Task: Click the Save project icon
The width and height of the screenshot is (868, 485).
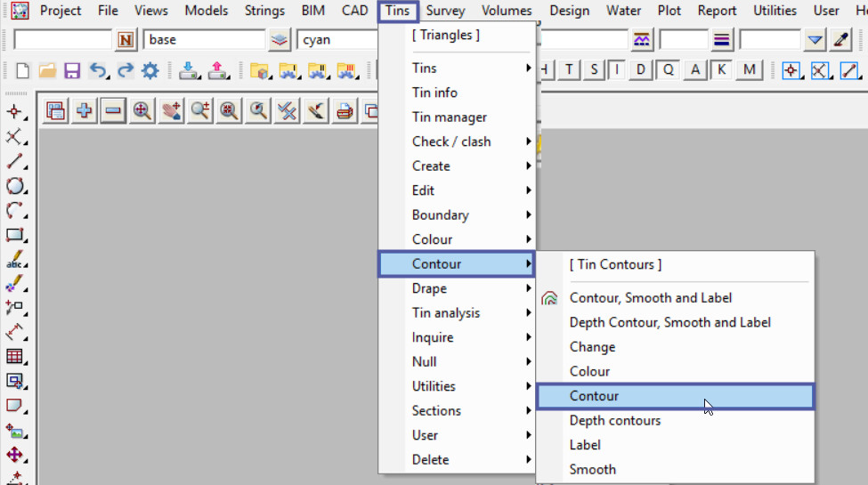Action: point(72,71)
